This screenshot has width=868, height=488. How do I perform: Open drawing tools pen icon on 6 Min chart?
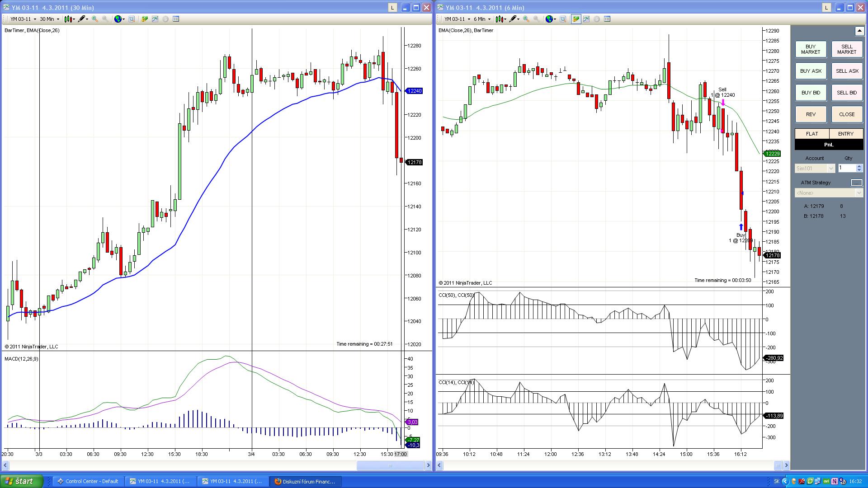click(513, 19)
